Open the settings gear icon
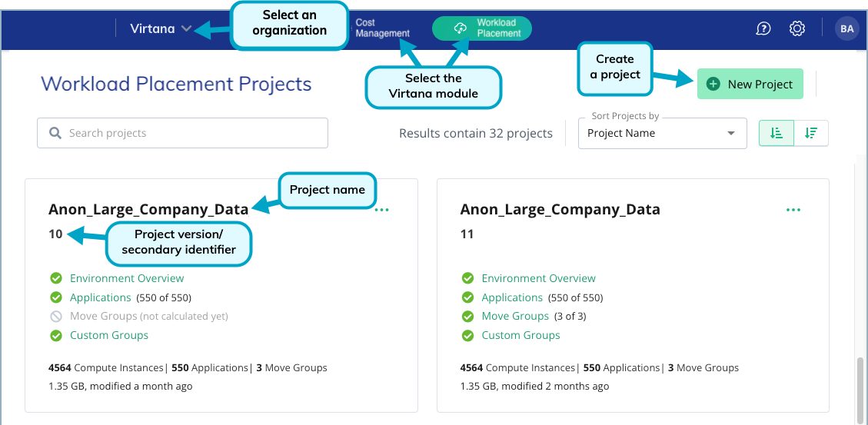The image size is (868, 425). coord(796,28)
